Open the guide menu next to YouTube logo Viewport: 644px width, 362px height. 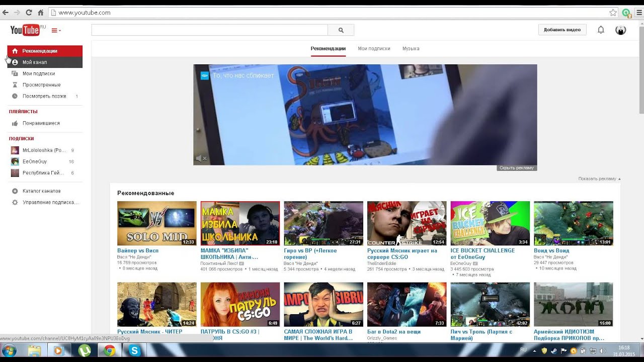point(56,31)
